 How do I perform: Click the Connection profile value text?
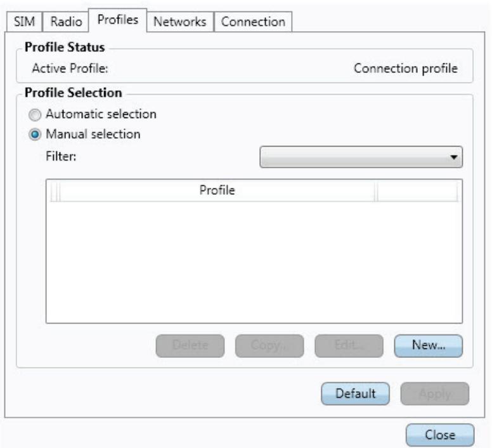point(406,69)
